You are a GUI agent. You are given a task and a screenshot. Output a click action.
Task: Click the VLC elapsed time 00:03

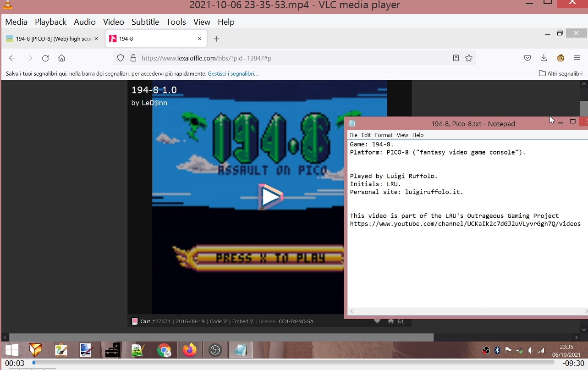coord(15,363)
